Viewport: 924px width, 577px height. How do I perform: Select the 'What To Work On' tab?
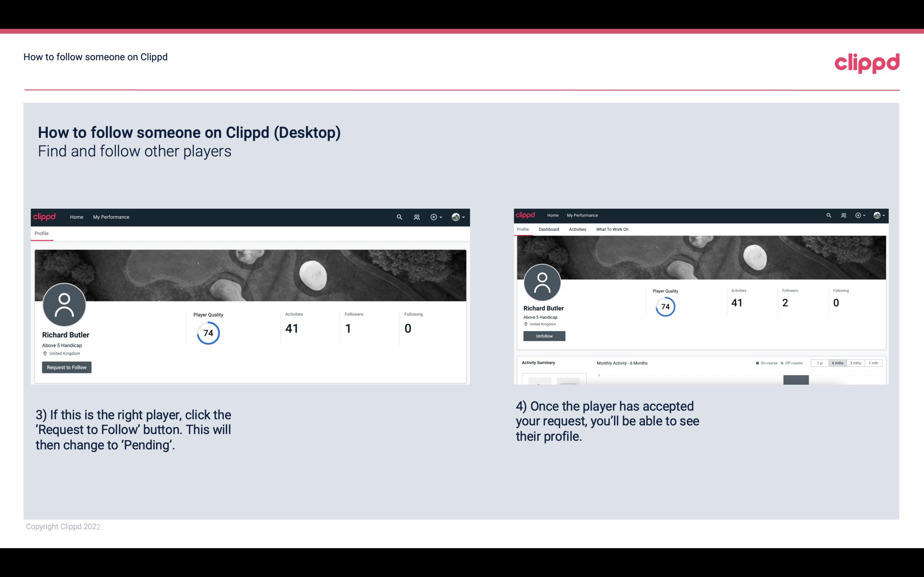tap(612, 229)
